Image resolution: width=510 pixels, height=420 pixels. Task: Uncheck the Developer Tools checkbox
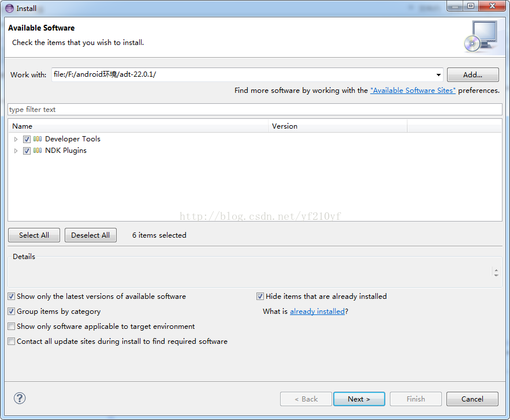pyautogui.click(x=27, y=140)
